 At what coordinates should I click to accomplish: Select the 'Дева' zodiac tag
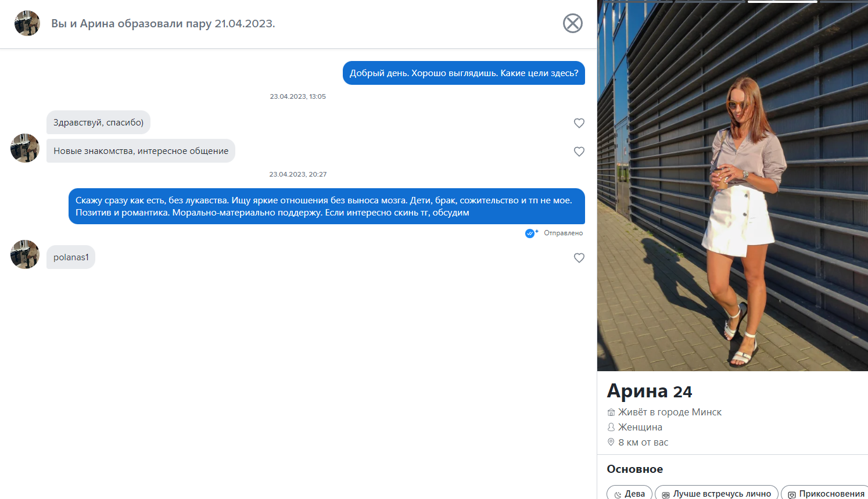coord(629,493)
